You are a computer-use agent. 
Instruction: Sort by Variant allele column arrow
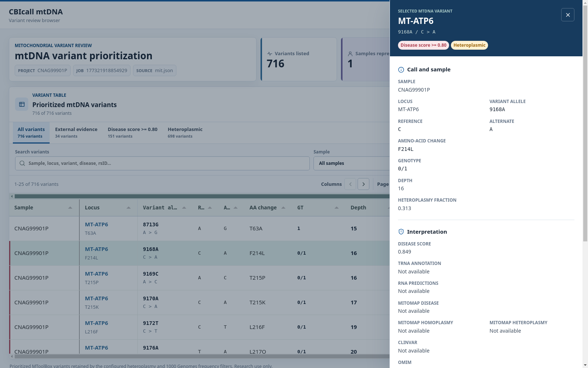click(x=184, y=208)
